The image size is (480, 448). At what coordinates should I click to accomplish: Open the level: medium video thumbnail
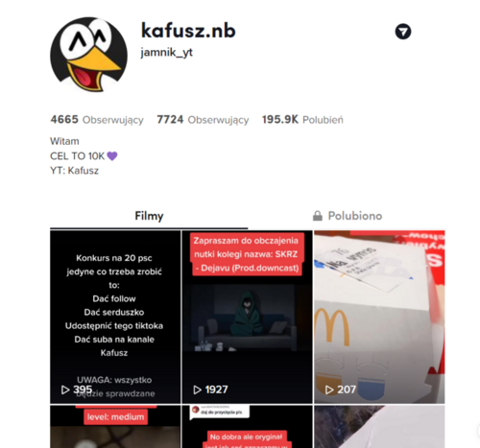(x=115, y=427)
